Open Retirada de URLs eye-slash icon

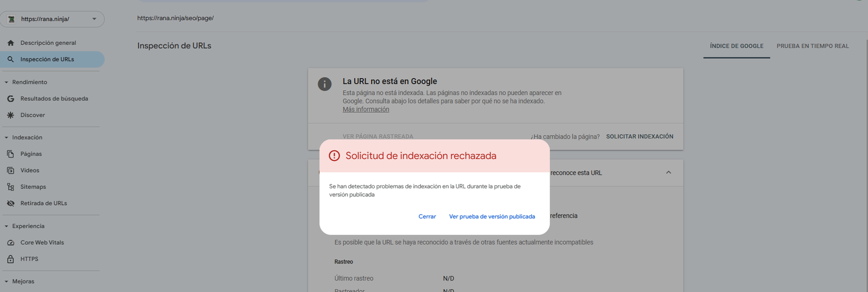click(x=10, y=204)
